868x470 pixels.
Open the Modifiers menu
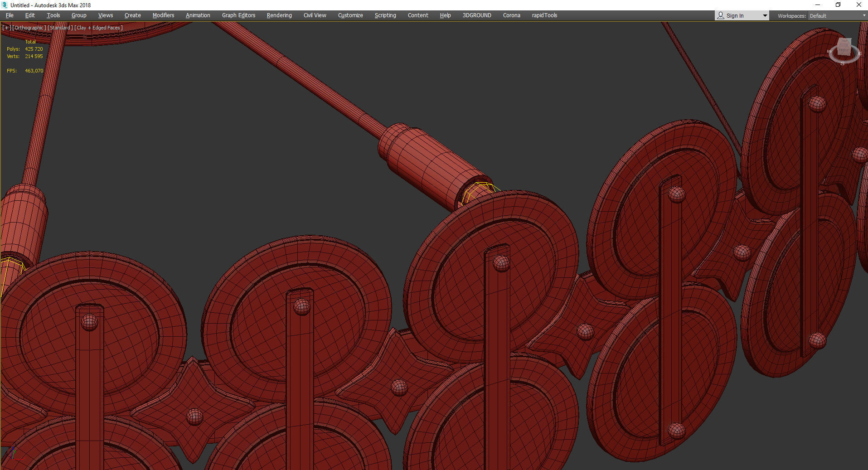click(x=163, y=15)
